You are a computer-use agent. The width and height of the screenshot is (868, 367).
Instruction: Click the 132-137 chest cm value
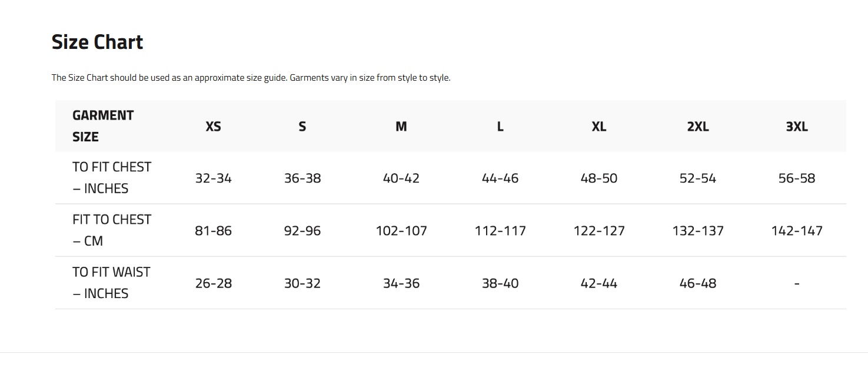click(698, 231)
